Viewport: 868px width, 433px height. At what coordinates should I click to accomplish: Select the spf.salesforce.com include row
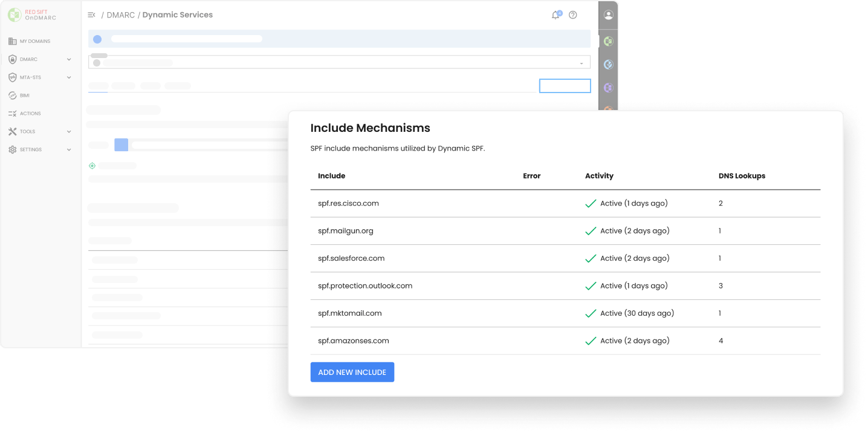coord(565,258)
